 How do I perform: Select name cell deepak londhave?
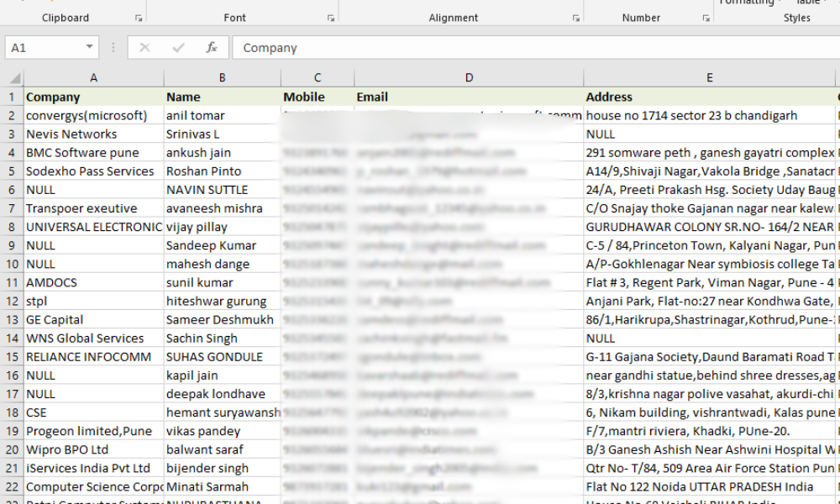click(x=223, y=394)
